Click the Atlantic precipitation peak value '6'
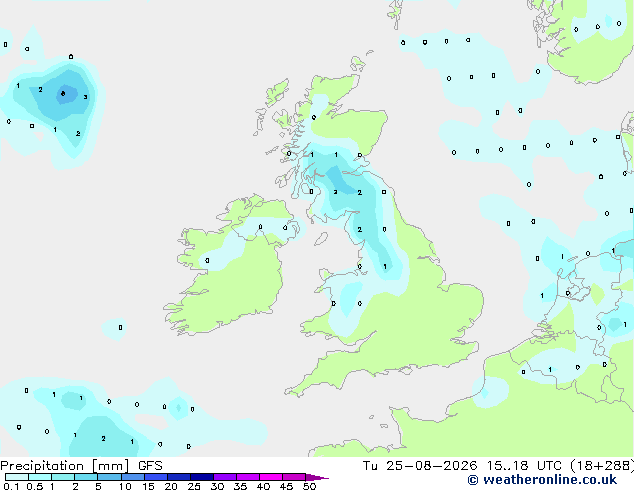The width and height of the screenshot is (634, 490). [63, 94]
